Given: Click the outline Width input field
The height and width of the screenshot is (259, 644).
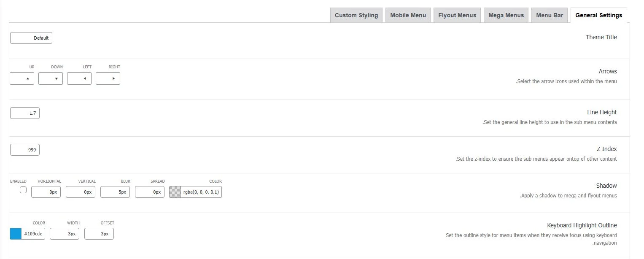Looking at the screenshot, I should (65, 234).
